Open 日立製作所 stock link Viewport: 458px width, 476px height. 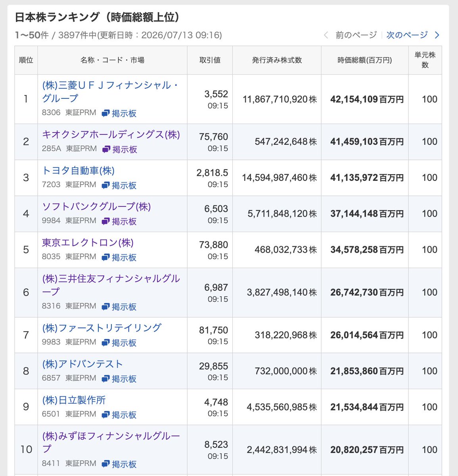click(x=74, y=400)
